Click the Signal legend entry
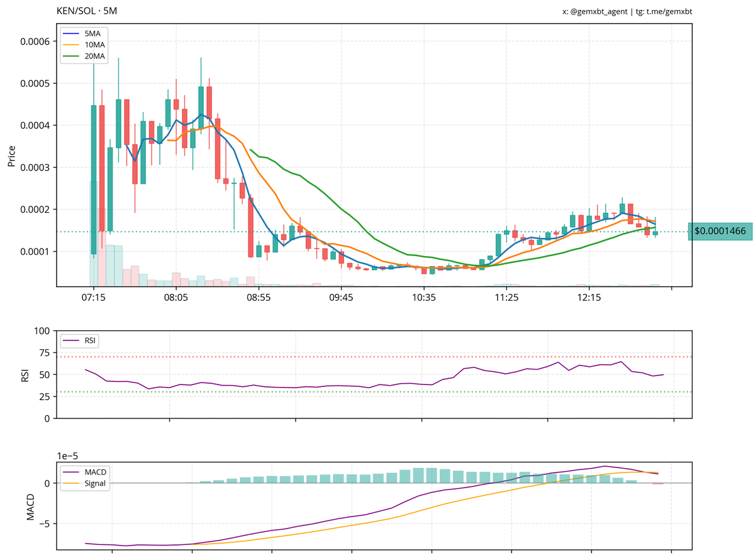 point(85,484)
